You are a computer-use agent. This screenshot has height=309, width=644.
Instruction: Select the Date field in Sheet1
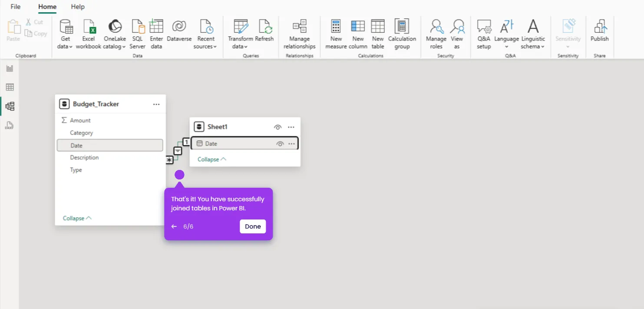(245, 143)
